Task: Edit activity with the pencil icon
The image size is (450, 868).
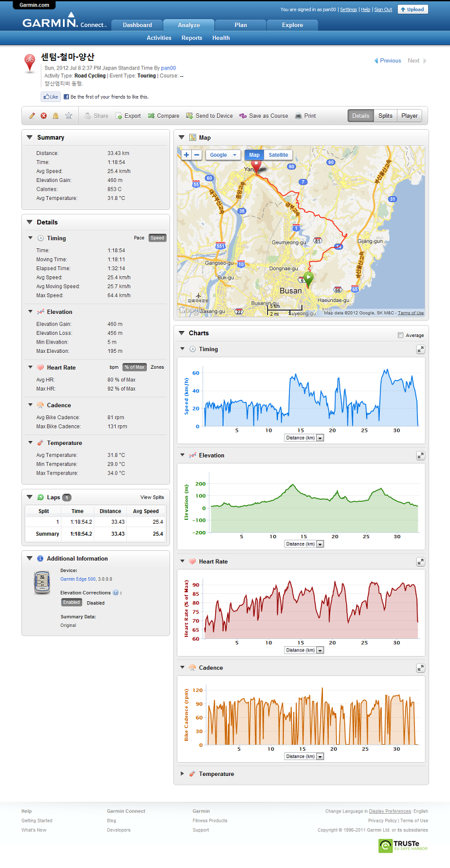Action: tap(32, 116)
